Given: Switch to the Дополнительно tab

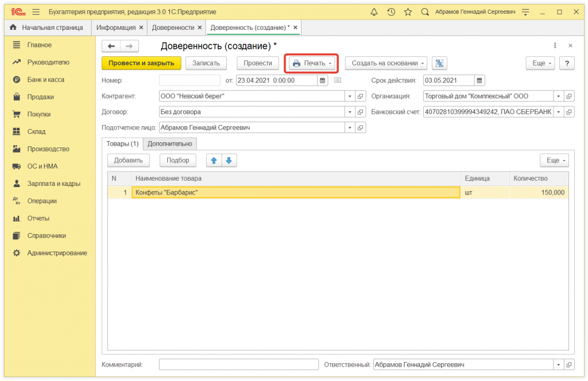Looking at the screenshot, I should click(169, 143).
